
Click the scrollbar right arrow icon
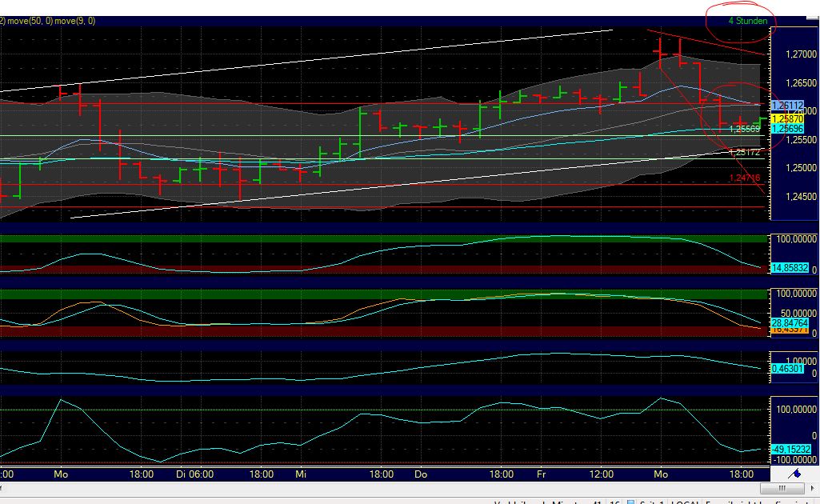tap(814, 486)
